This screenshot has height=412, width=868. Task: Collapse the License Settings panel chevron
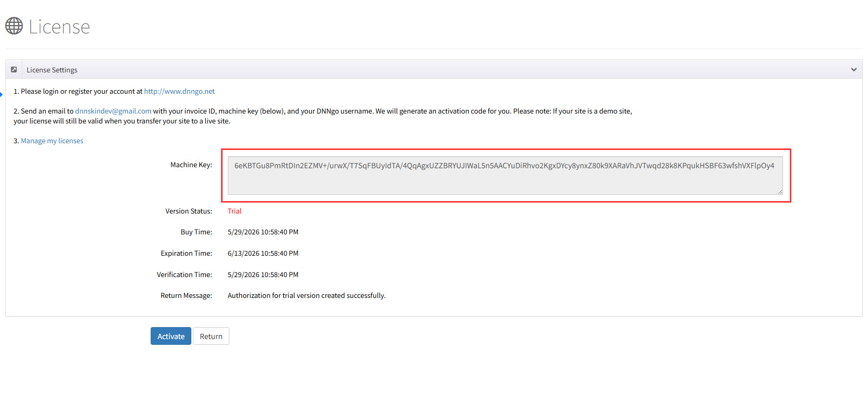point(854,70)
